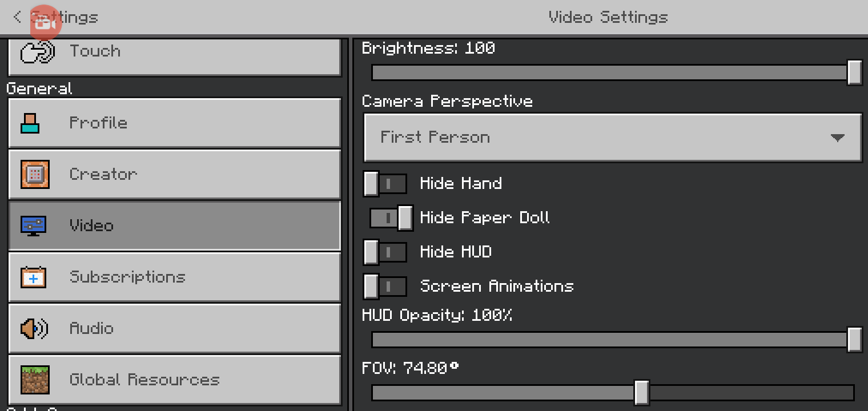Click the Creator command block icon

point(35,174)
